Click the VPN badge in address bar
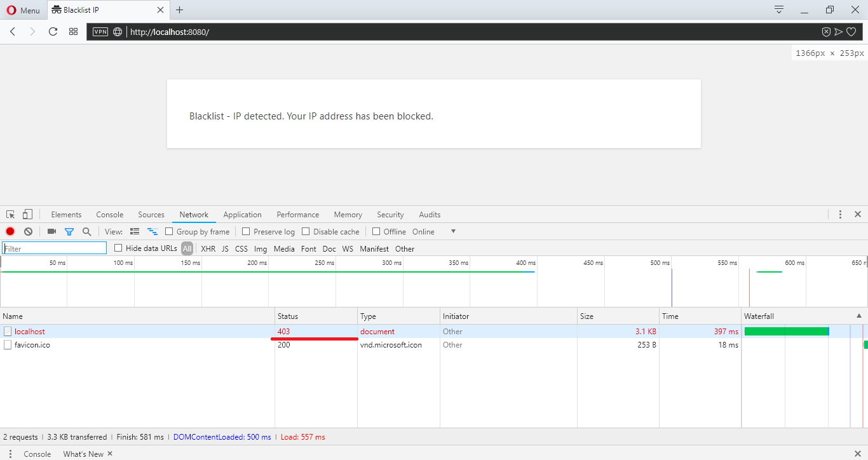868x460 pixels. (x=100, y=32)
